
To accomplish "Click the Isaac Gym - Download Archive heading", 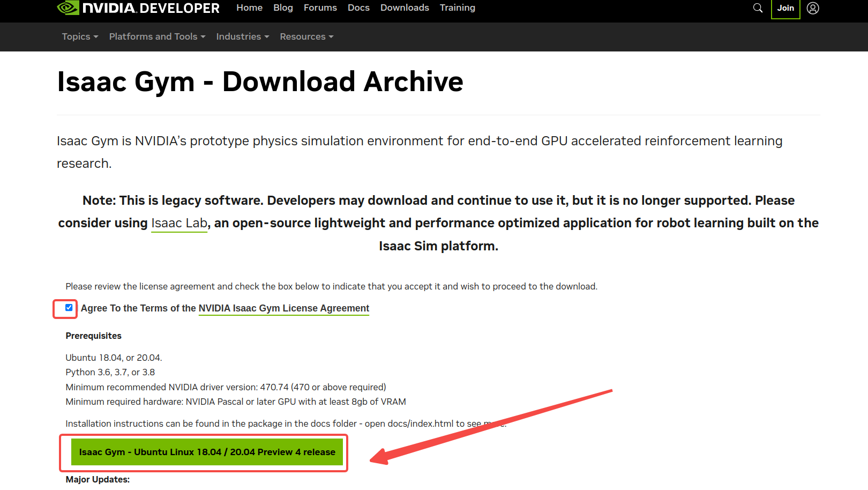I will (x=260, y=82).
